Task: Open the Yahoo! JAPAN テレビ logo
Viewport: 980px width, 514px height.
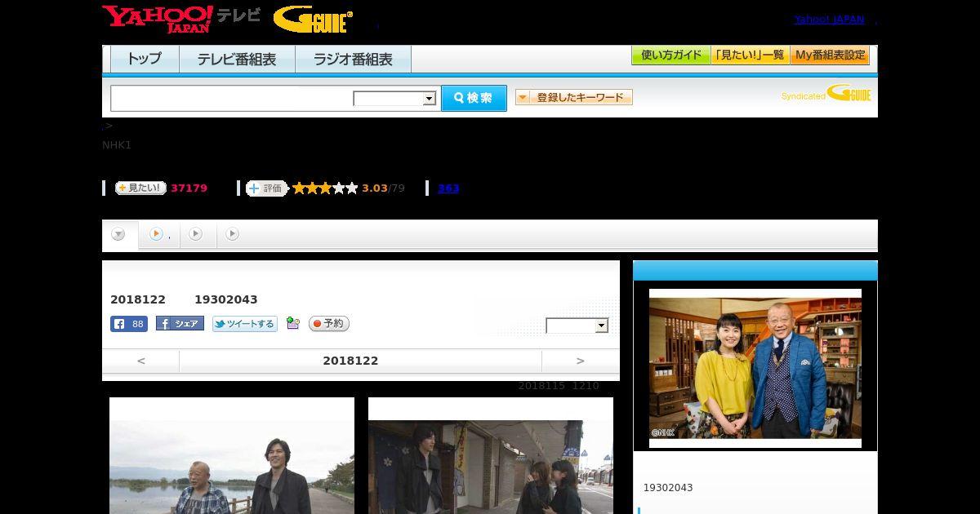Action: coord(181,18)
